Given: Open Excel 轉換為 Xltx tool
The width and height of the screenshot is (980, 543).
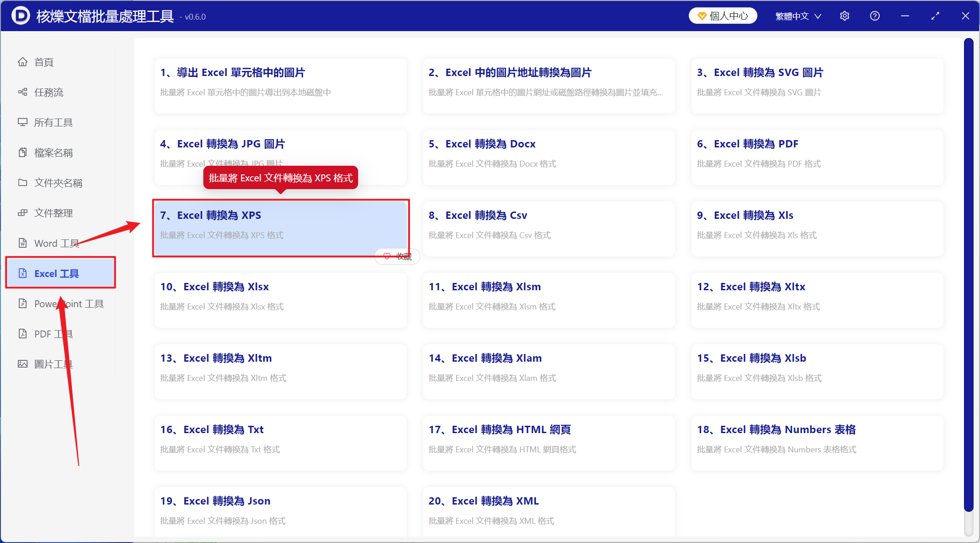Looking at the screenshot, I should click(x=817, y=300).
